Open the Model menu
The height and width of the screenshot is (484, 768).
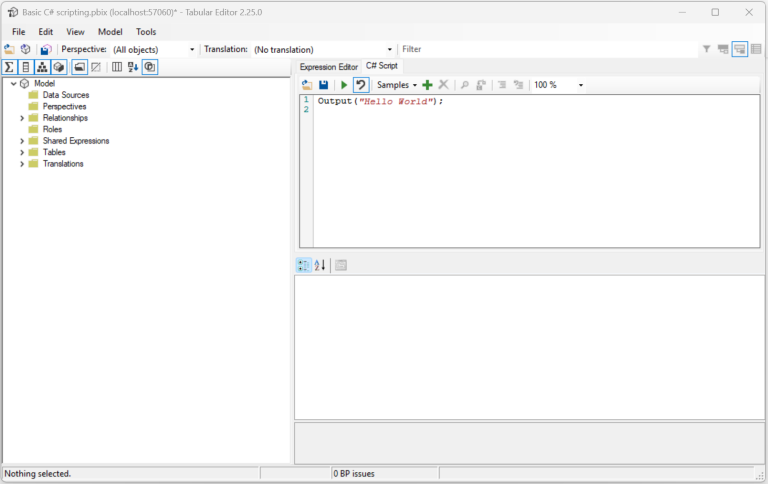110,32
